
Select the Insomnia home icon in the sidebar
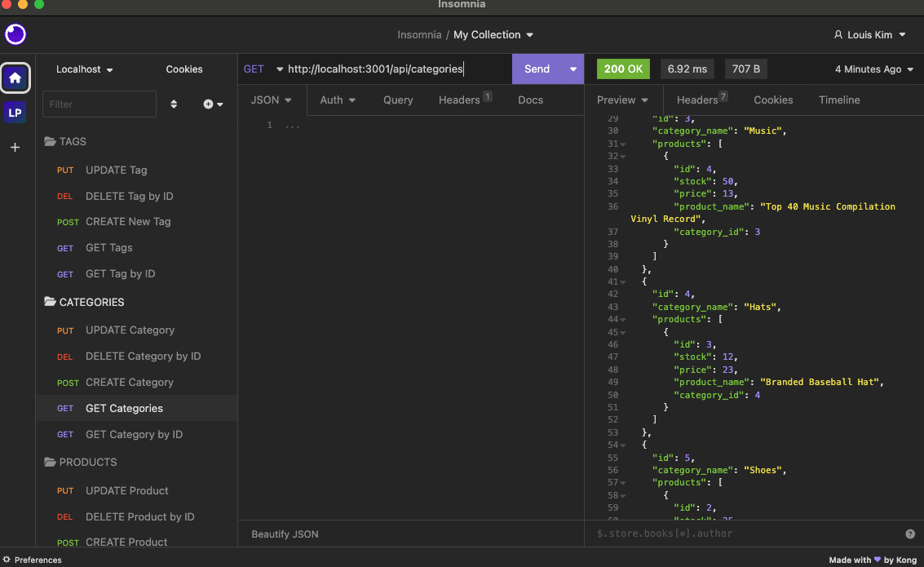click(x=15, y=77)
